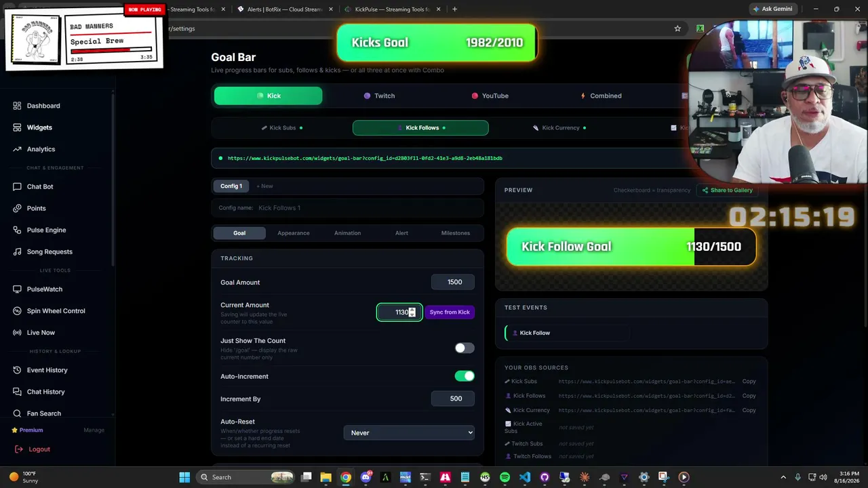The image size is (868, 488).
Task: Open the Windows Start menu
Action: [x=184, y=477]
